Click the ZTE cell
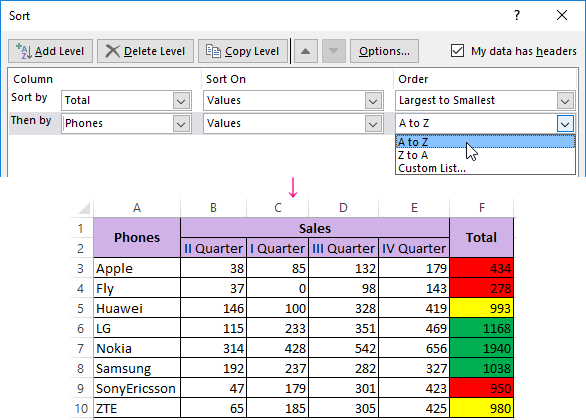 coord(137,408)
